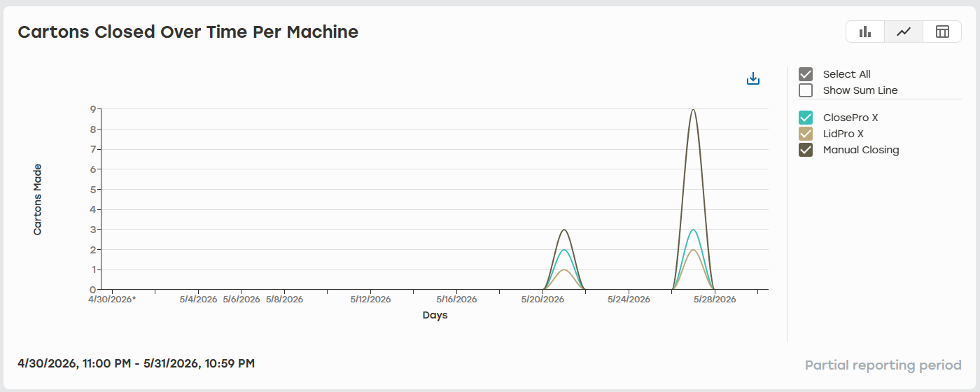Click the LidPro X peak near 5/20/2026

563,270
